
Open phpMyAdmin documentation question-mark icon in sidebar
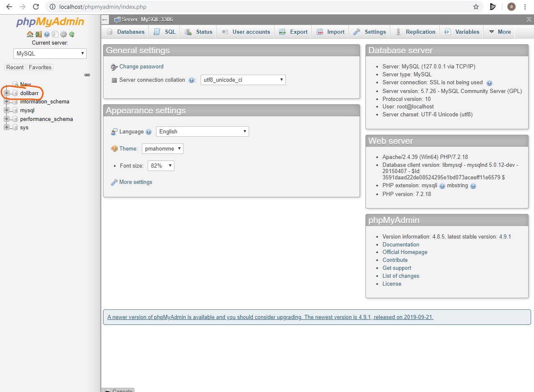pyautogui.click(x=47, y=34)
